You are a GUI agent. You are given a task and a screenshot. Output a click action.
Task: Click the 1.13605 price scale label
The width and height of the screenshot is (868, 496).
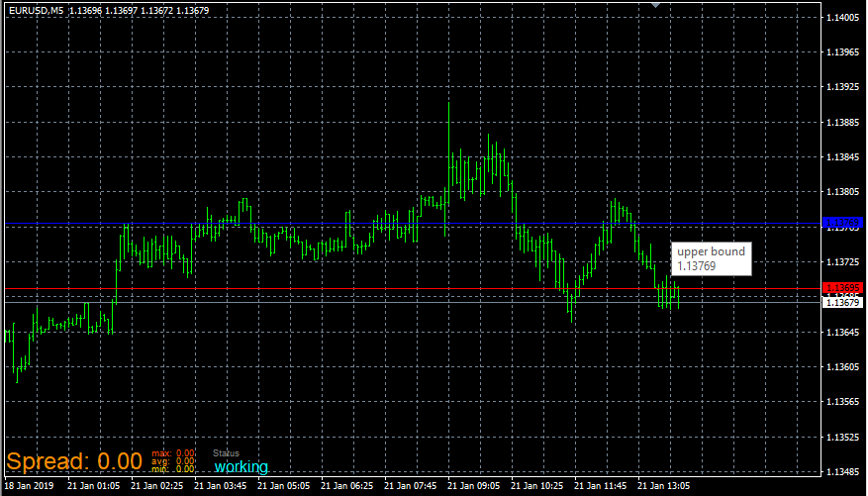click(842, 367)
